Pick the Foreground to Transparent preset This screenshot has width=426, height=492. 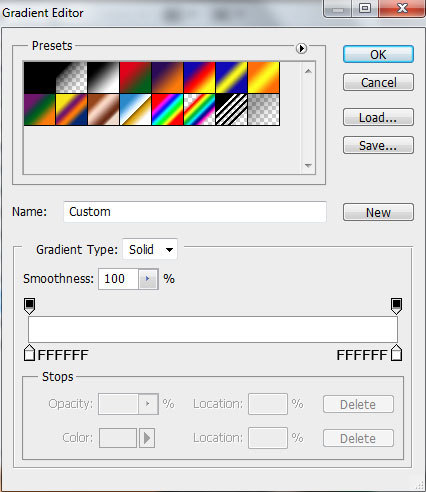pyautogui.click(x=71, y=77)
